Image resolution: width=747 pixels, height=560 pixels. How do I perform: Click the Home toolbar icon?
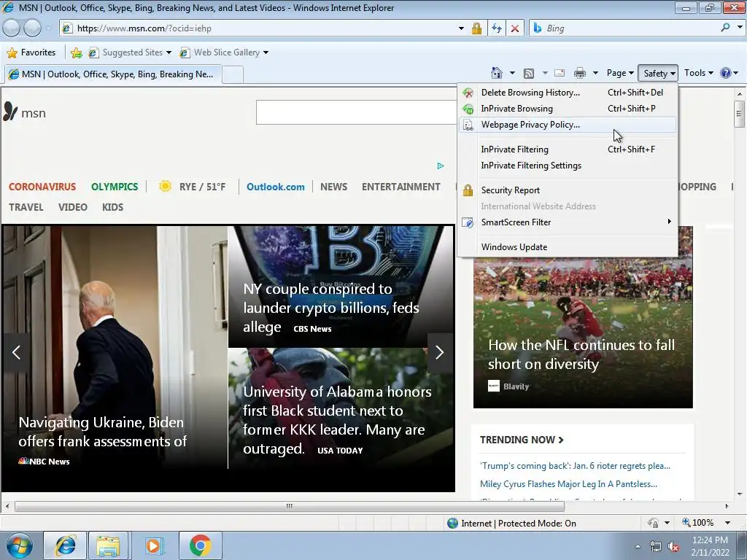point(496,73)
